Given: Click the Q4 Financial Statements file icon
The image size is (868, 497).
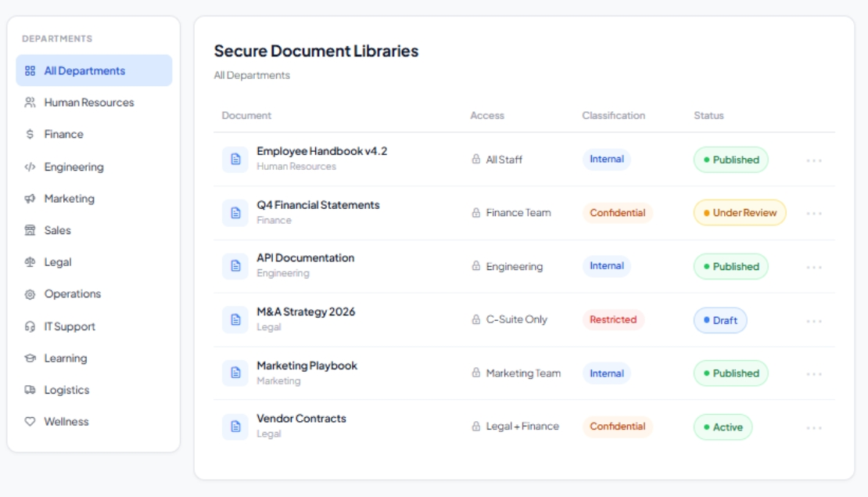Looking at the screenshot, I should [235, 213].
